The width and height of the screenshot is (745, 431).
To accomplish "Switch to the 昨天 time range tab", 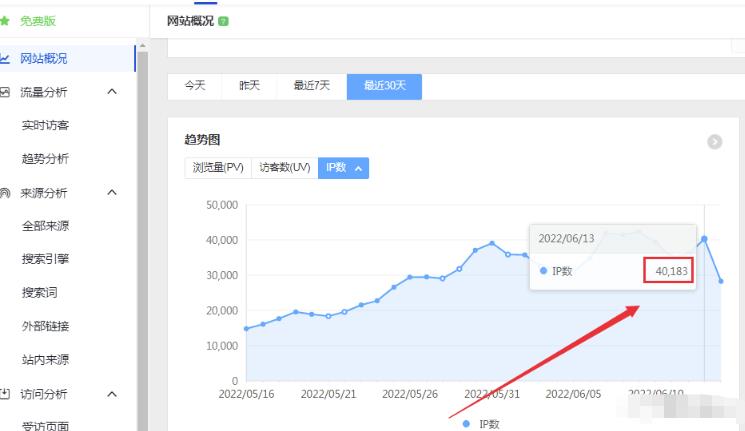I will pos(249,86).
